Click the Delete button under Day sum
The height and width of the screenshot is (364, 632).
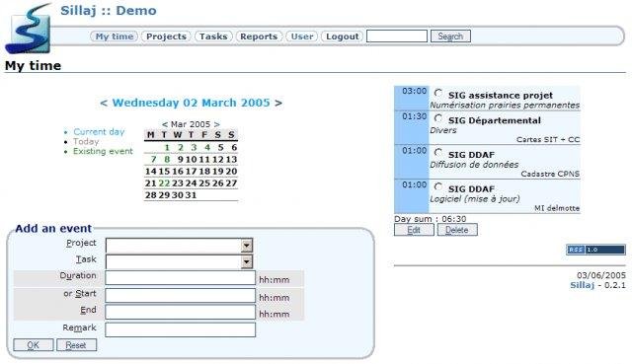click(457, 230)
